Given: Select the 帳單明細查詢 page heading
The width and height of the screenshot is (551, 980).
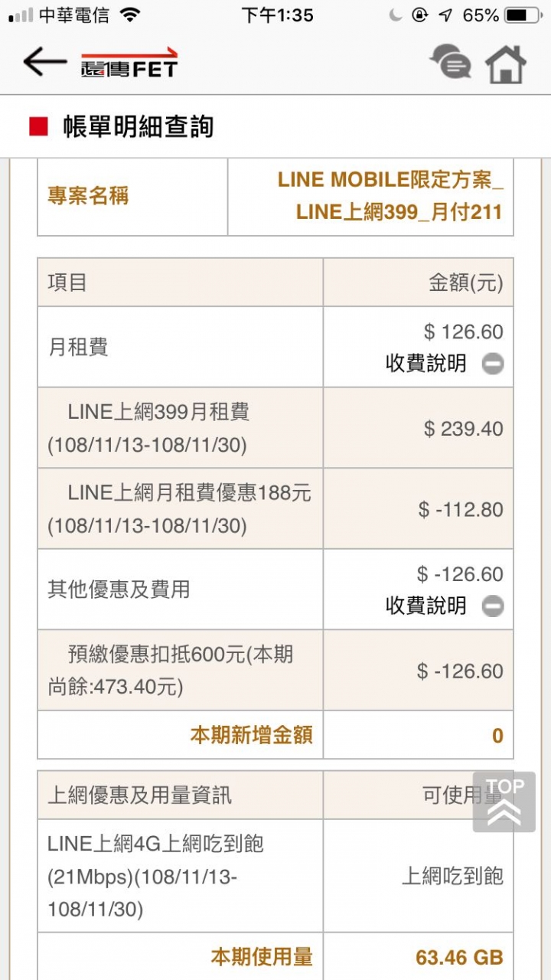Looking at the screenshot, I should pos(138,126).
